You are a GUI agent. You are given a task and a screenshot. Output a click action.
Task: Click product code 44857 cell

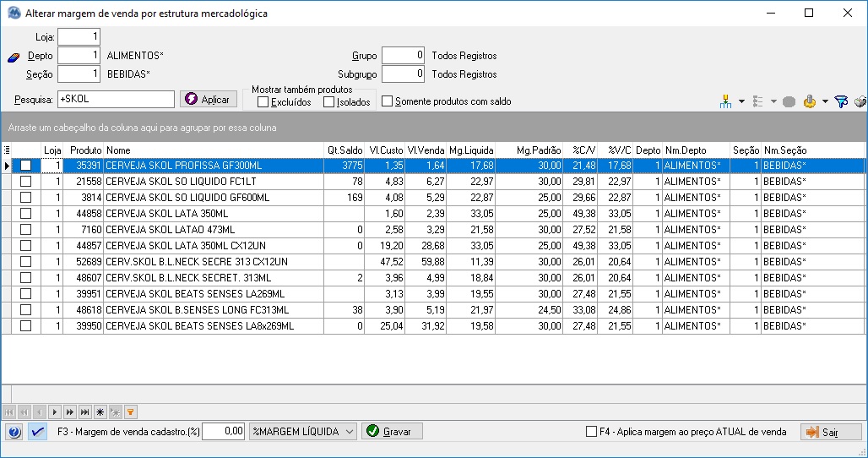pos(84,245)
